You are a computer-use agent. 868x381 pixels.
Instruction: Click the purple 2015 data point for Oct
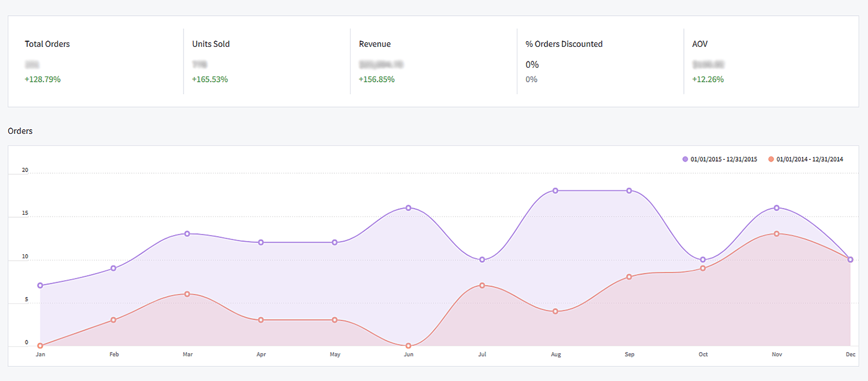click(703, 259)
